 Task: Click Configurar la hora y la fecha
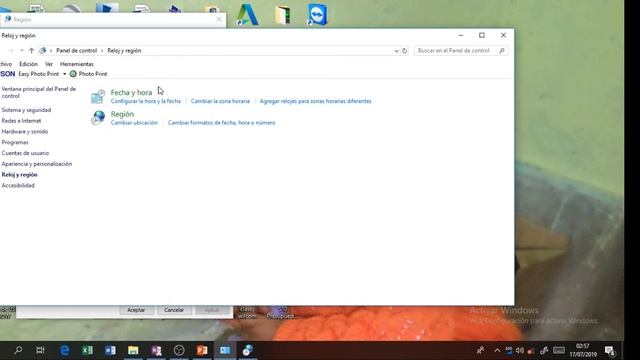146,101
